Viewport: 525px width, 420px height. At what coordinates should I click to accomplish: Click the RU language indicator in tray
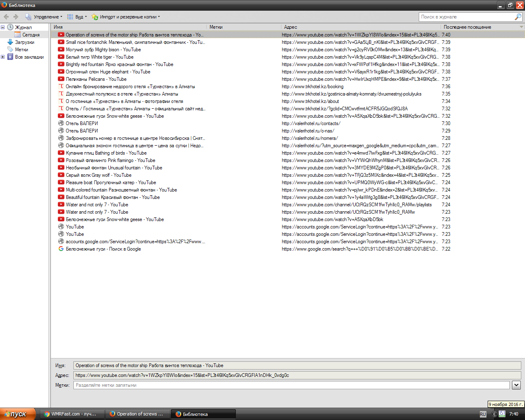point(483,414)
